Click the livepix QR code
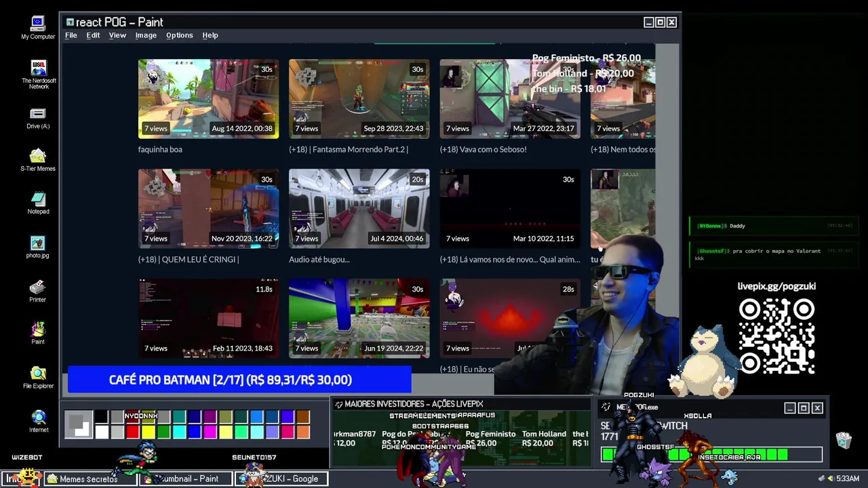Image resolution: width=868 pixels, height=488 pixels. click(776, 337)
